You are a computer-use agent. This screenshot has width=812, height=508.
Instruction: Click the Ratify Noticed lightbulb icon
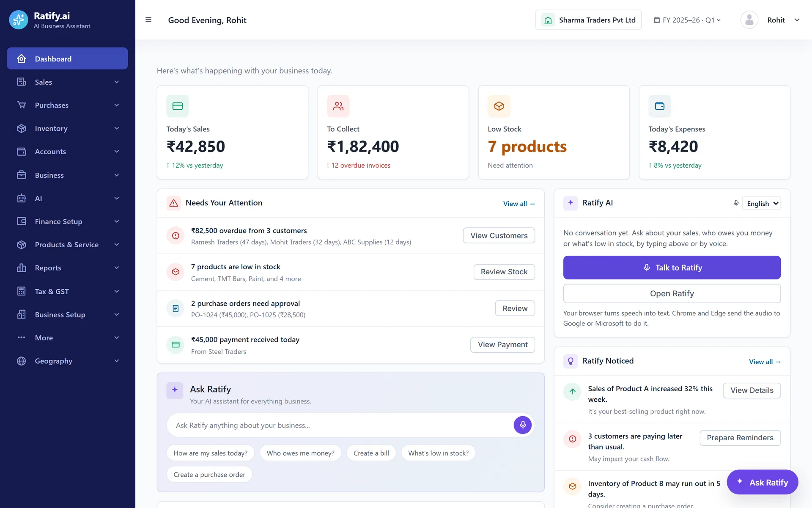click(x=571, y=361)
